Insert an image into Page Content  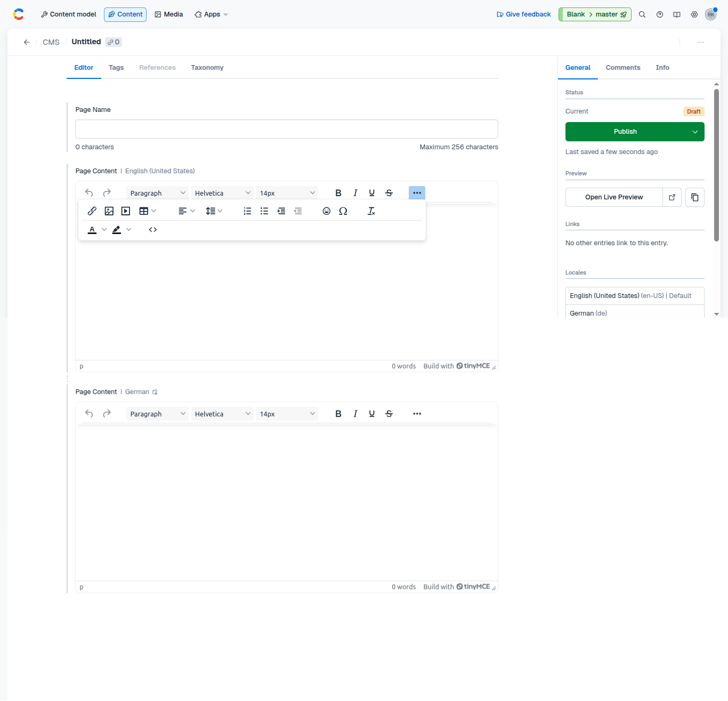click(x=109, y=211)
